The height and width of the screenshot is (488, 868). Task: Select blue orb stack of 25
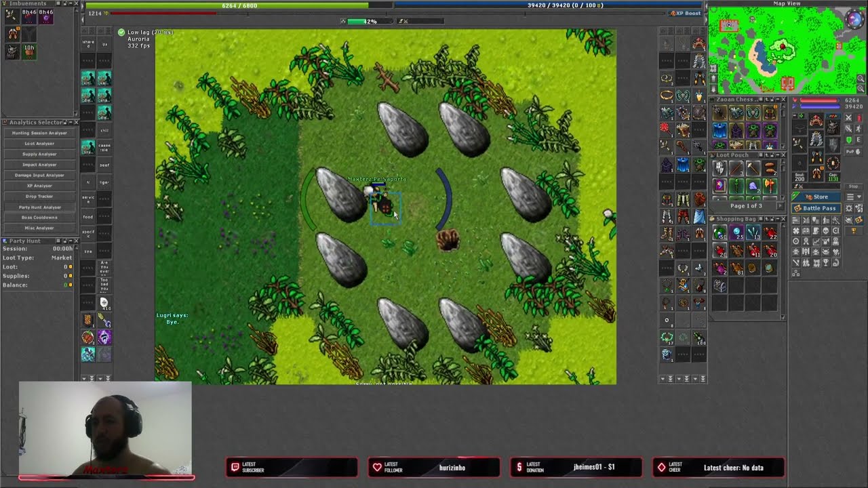737,234
